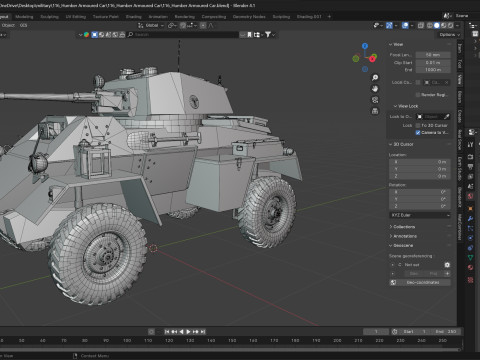Click the clip End value field
Viewport: 480px width, 360px height.
click(433, 70)
